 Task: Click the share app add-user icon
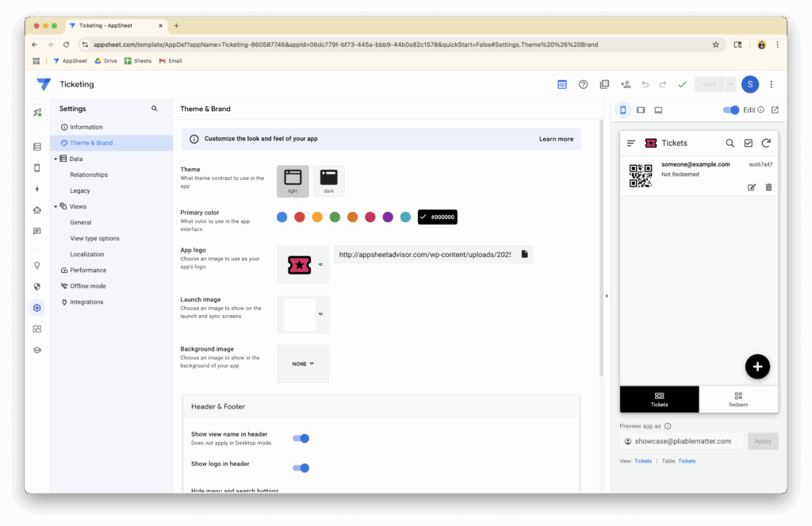click(x=626, y=84)
